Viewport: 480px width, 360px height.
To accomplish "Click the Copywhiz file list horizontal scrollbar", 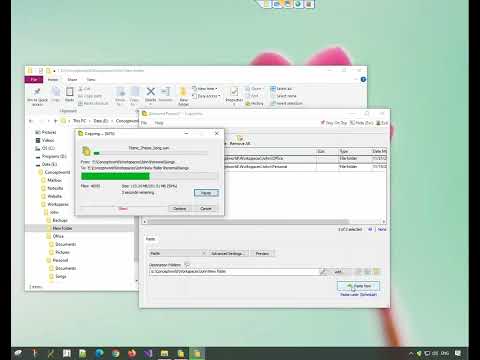I will [264, 222].
